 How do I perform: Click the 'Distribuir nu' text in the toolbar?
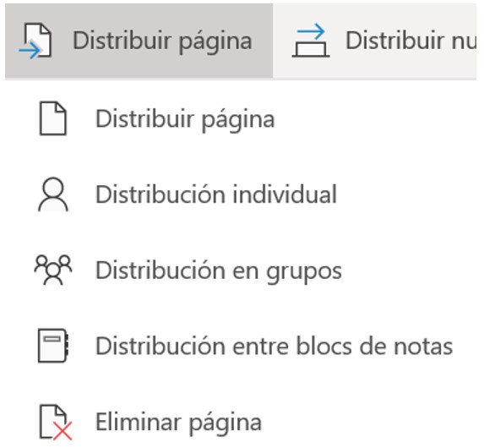[x=411, y=41]
